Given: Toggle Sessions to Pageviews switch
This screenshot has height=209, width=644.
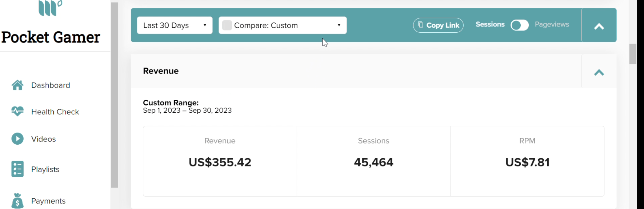Looking at the screenshot, I should (520, 25).
